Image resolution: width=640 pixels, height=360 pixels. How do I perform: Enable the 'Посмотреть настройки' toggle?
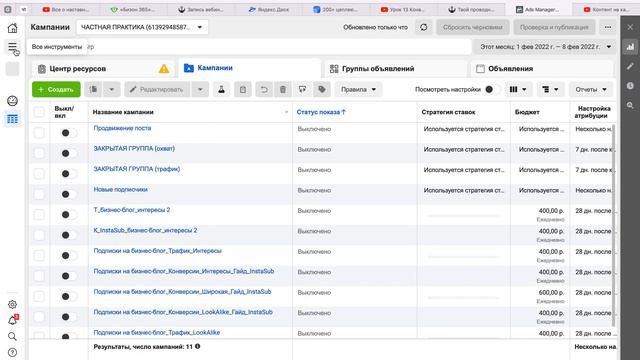tap(493, 89)
